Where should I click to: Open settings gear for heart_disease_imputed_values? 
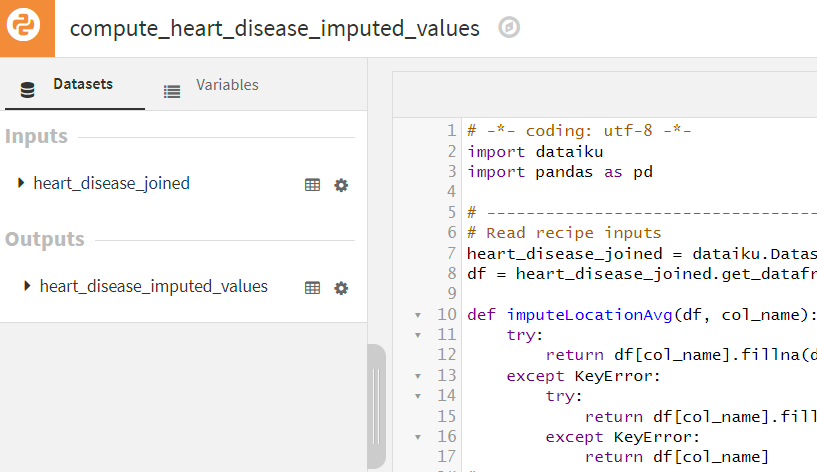point(341,288)
